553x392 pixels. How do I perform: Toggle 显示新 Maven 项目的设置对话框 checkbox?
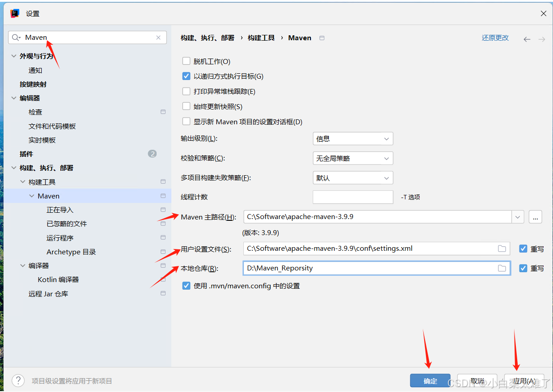click(x=187, y=121)
